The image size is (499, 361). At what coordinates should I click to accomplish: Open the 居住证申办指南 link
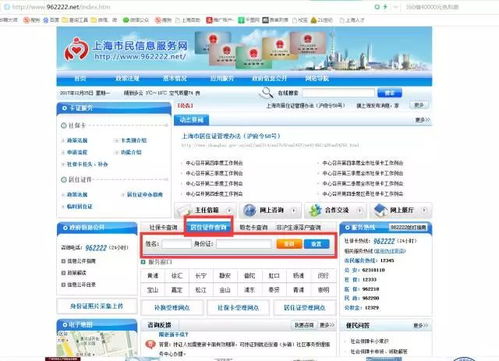[145, 194]
